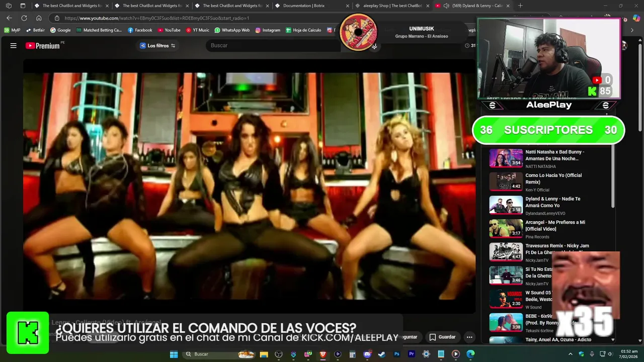644x362 pixels.
Task: Open the Copilot icon in the browser toolbar
Action: point(636,18)
